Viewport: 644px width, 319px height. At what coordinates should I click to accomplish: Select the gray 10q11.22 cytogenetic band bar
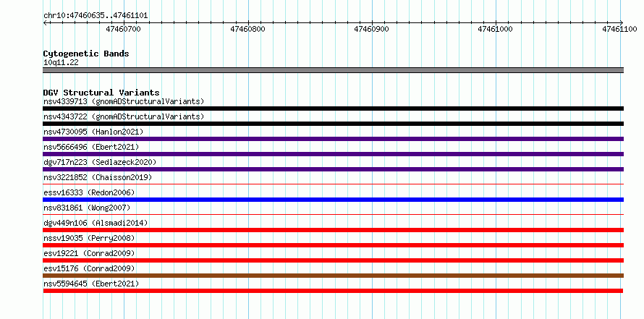[x=333, y=70]
